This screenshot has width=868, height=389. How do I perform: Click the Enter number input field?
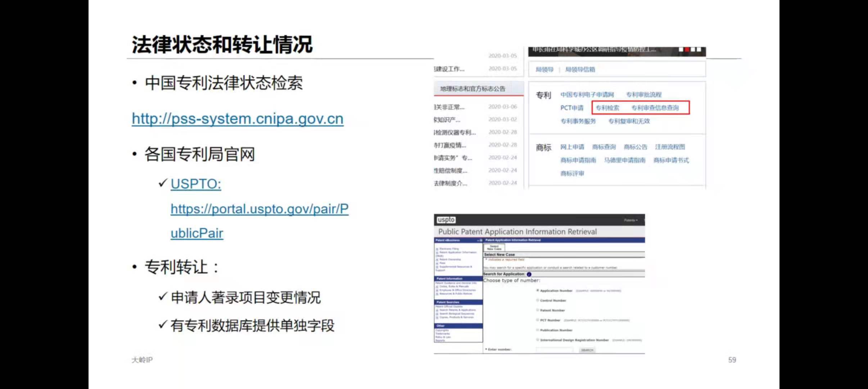(x=555, y=350)
